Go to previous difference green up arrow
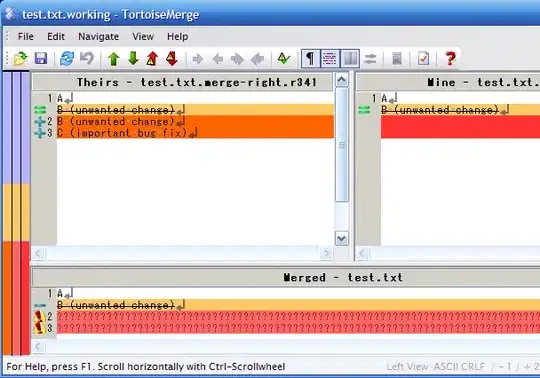This screenshot has height=378, width=540. [114, 59]
